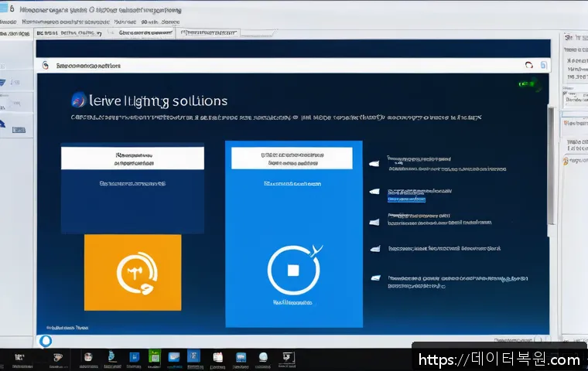This screenshot has width=588, height=371.
Task: Open the green app icon in the taskbar
Action: pos(154,357)
